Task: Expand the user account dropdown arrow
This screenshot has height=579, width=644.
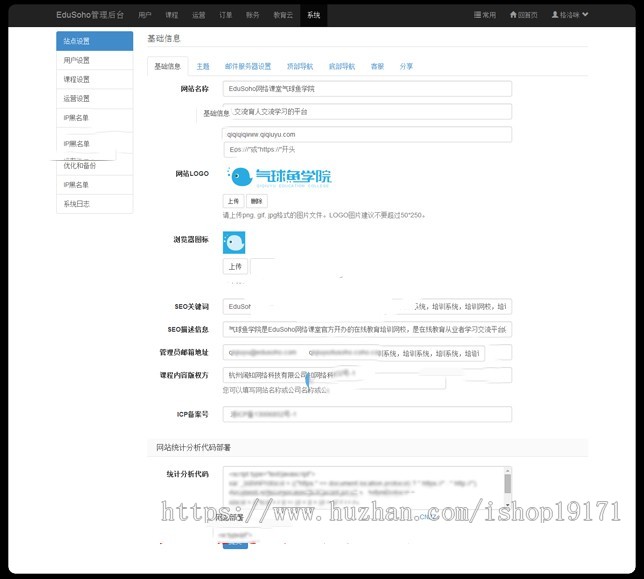Action: pyautogui.click(x=585, y=14)
